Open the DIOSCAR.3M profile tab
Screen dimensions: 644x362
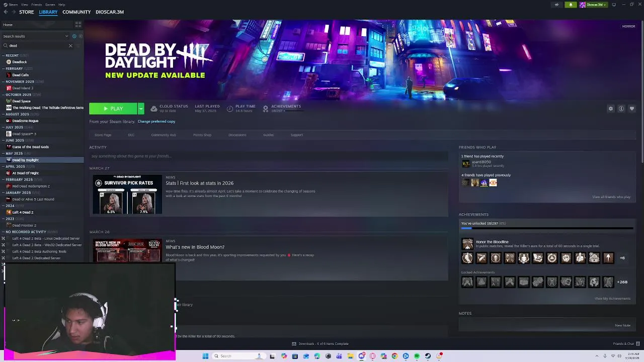pyautogui.click(x=110, y=12)
